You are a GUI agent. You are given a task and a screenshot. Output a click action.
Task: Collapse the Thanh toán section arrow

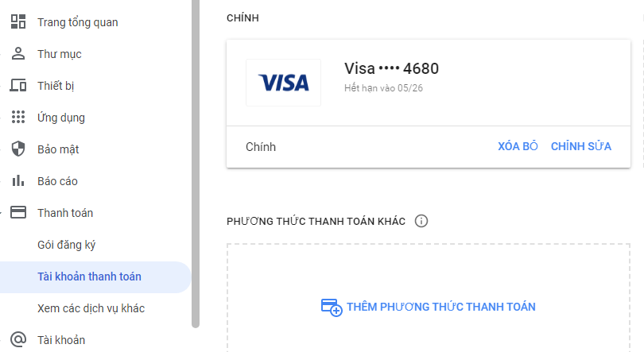pos(2,213)
